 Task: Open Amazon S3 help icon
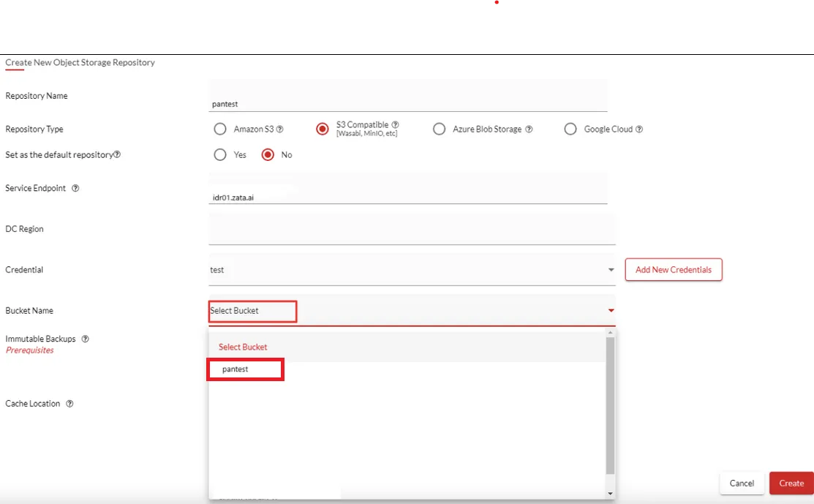click(280, 129)
